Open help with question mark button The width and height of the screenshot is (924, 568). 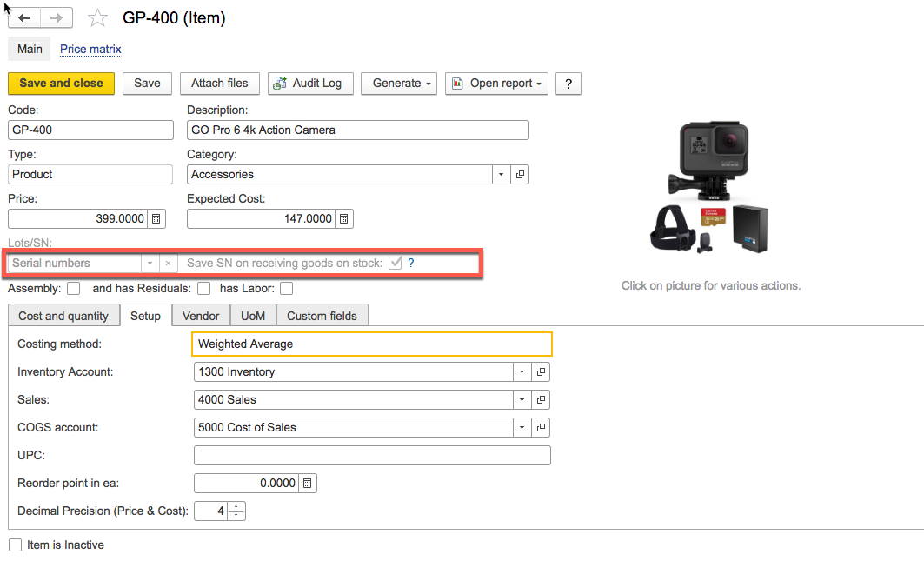(x=568, y=84)
